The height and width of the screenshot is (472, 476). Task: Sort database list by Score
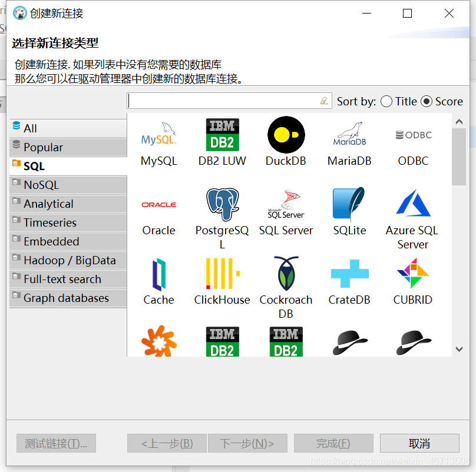click(442, 101)
